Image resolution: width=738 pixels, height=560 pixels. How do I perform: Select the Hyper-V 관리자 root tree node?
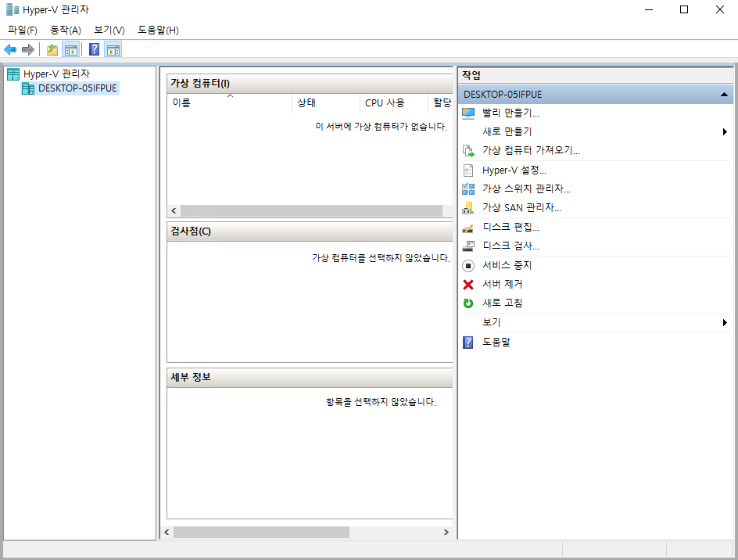pyautogui.click(x=56, y=74)
